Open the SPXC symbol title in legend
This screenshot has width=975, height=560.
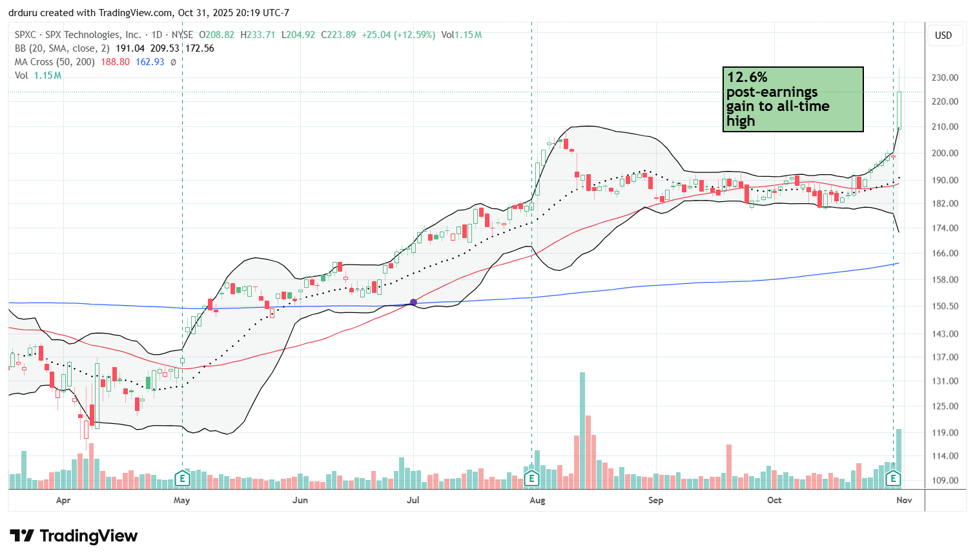click(x=77, y=35)
